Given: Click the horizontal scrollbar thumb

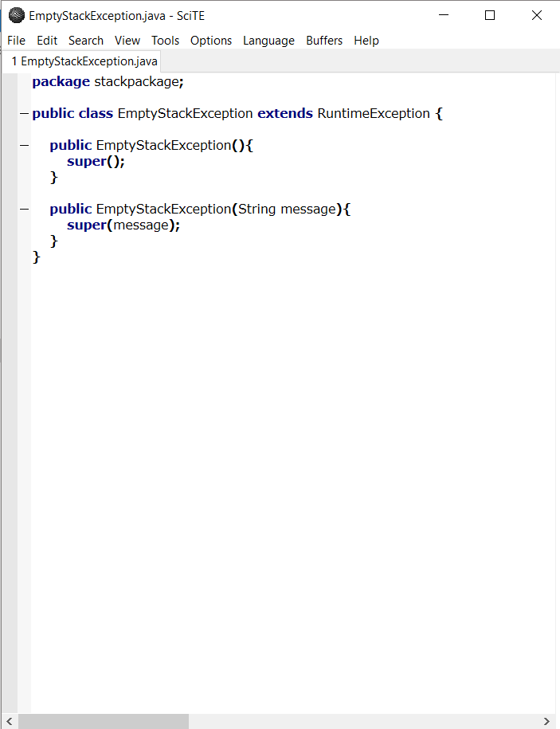Looking at the screenshot, I should (104, 722).
